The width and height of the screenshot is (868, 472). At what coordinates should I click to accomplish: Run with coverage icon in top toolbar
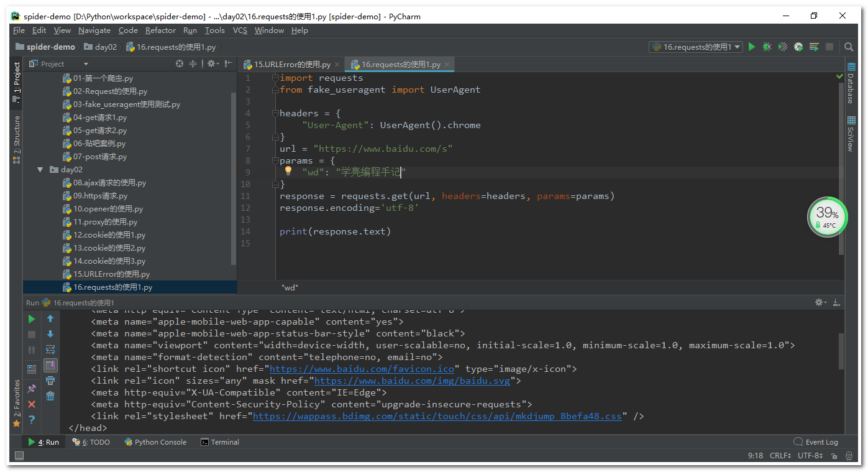click(x=783, y=47)
